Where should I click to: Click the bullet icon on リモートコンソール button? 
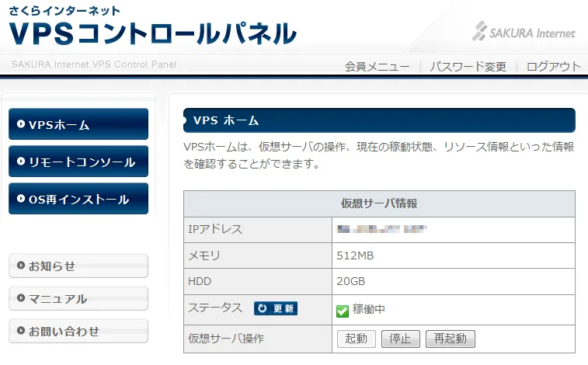click(x=21, y=162)
